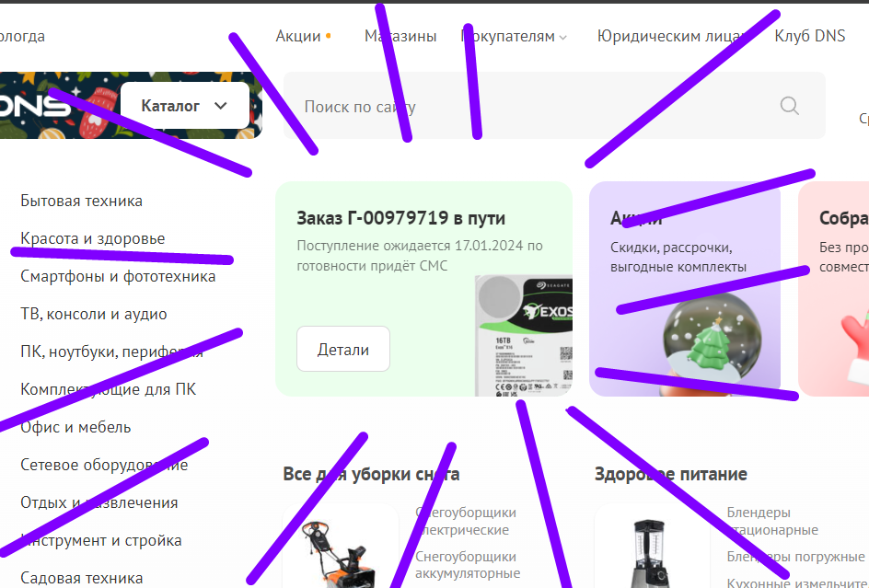Open Клуб DNS link

click(810, 36)
